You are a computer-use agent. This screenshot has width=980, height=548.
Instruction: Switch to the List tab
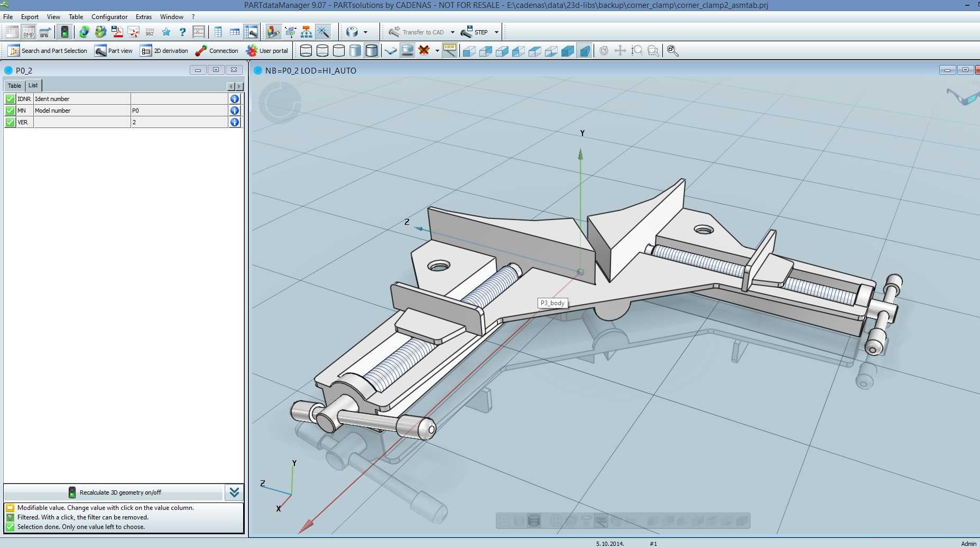[33, 85]
